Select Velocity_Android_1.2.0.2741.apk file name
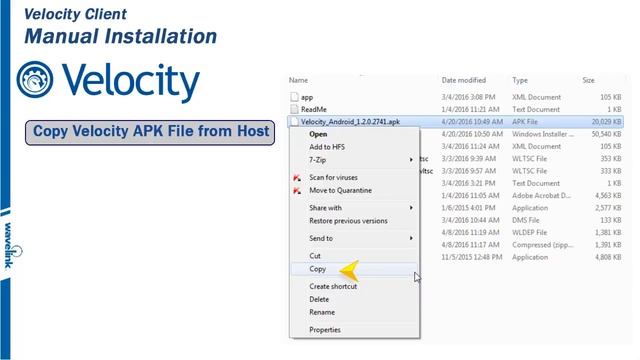Screen dimensions: 640x360 point(350,122)
